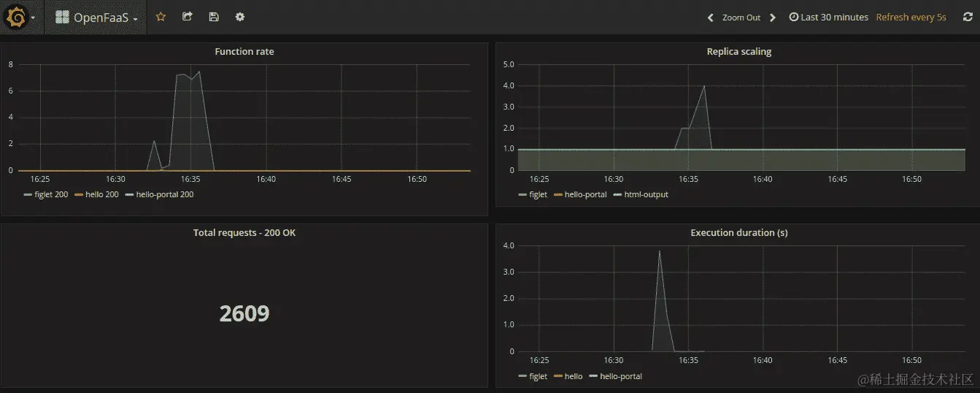Open the Last 30 minutes time picker
Viewport: 980px width, 393px height.
(x=829, y=18)
